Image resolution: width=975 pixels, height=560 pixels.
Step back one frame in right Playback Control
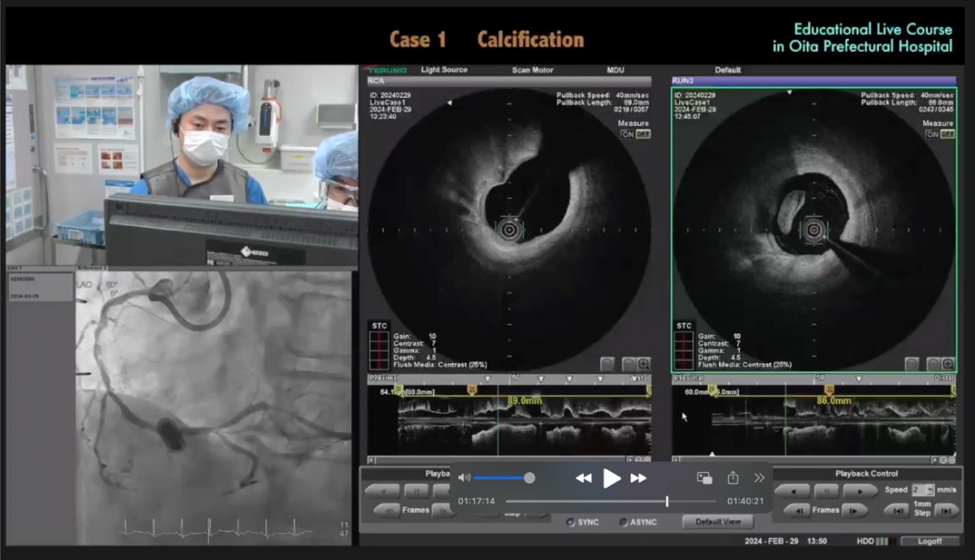(x=798, y=511)
